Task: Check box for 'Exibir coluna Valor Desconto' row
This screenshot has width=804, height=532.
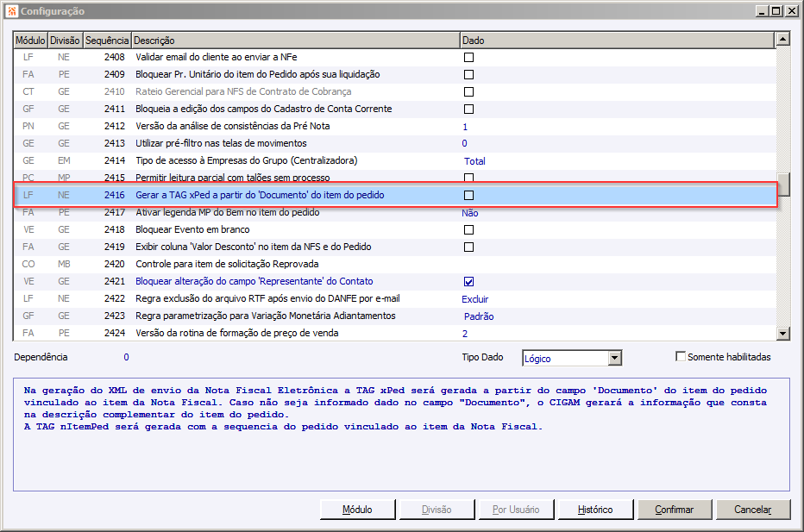Action: pos(468,247)
